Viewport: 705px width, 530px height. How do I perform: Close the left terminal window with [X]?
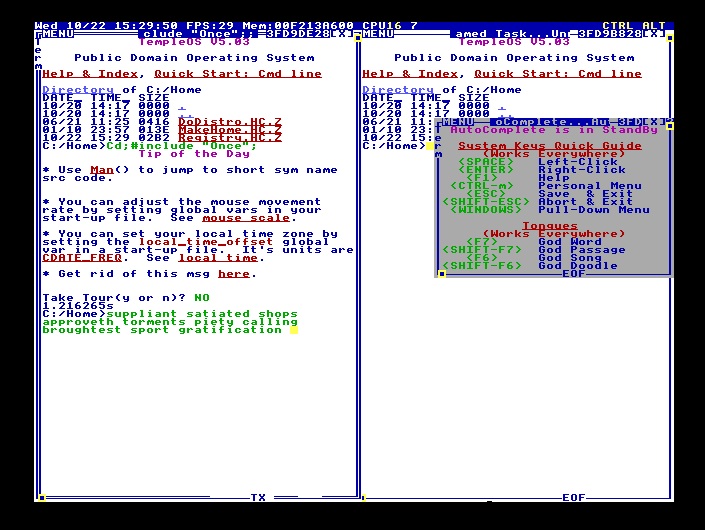[x=342, y=34]
